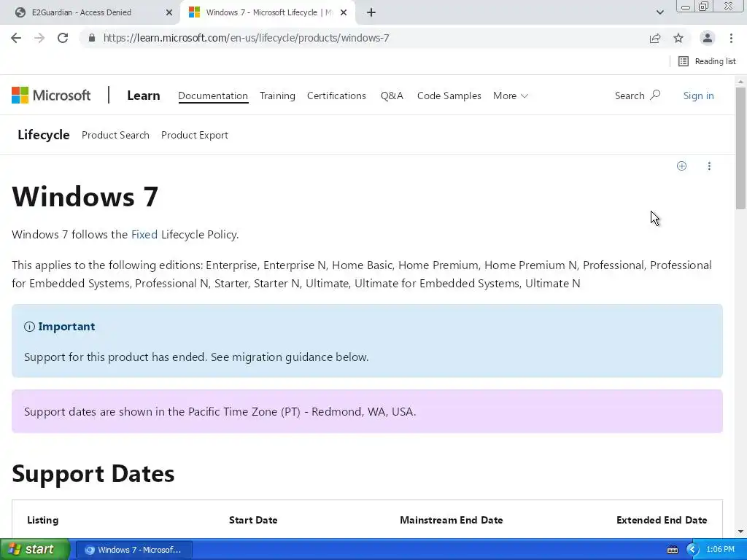Click the Listing column header
The image size is (747, 560).
tap(43, 520)
